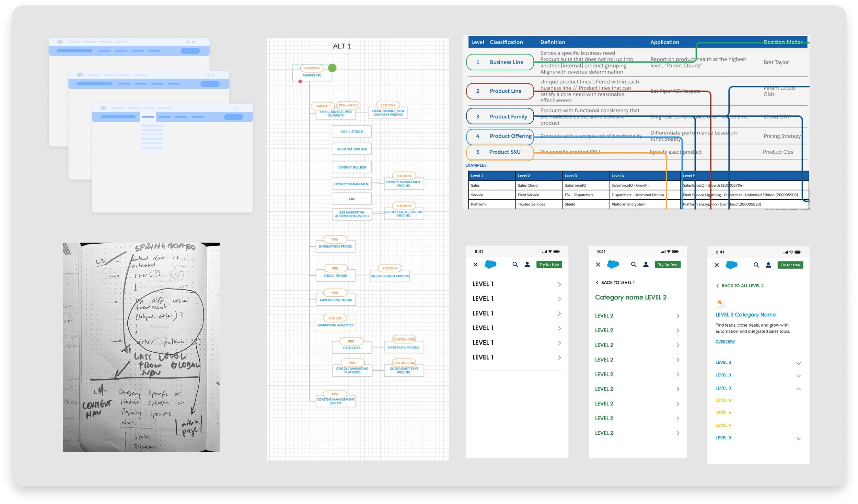This screenshot has height=504, width=858.
Task: Click the blue pill button in front wireframe window
Action: (x=233, y=117)
